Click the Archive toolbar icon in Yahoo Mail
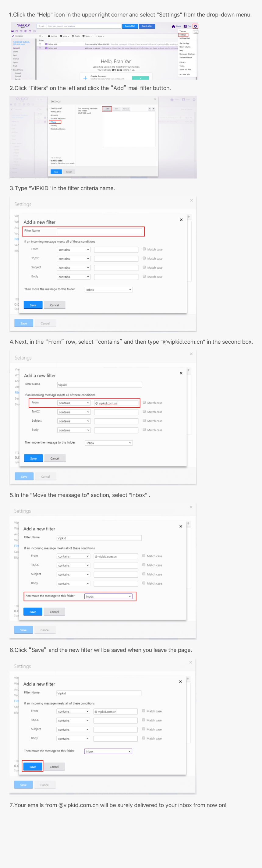The image size is (262, 868). (x=49, y=36)
